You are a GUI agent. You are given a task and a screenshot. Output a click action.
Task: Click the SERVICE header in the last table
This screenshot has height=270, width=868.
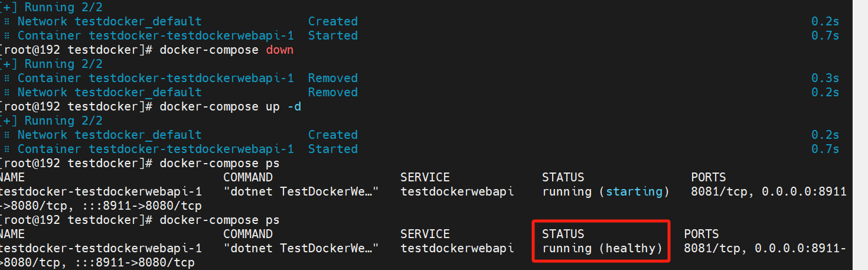click(425, 234)
